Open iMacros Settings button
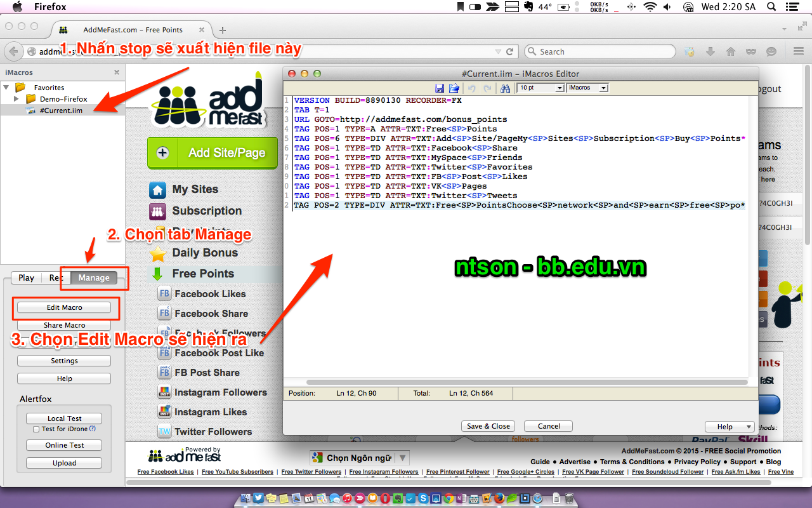 pyautogui.click(x=64, y=361)
